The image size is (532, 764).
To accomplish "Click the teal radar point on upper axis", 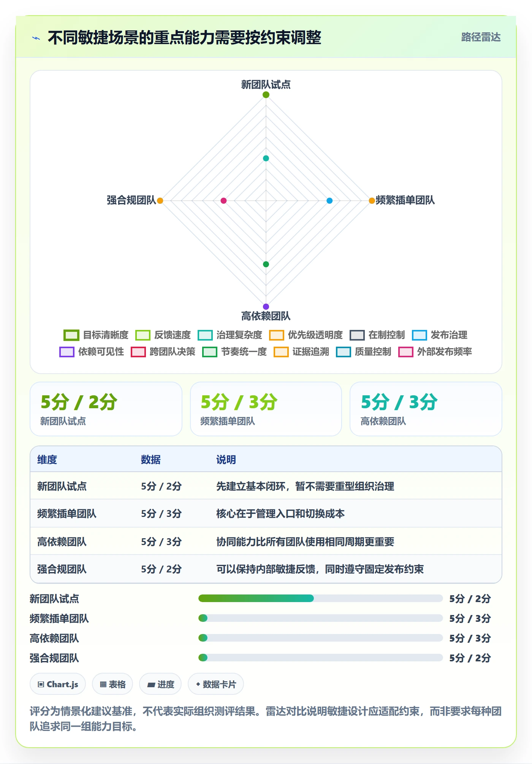I will 266,159.
